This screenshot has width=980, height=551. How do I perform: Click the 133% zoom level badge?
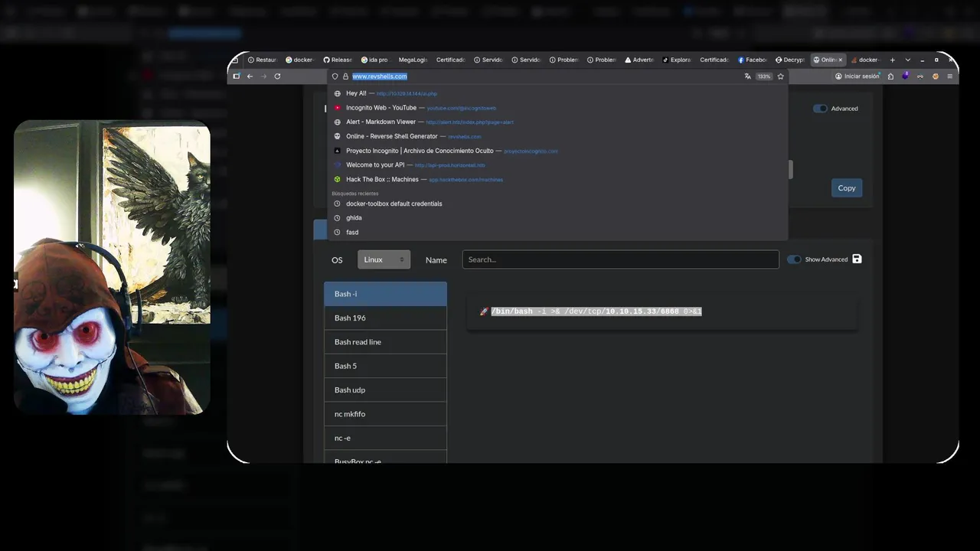click(764, 77)
